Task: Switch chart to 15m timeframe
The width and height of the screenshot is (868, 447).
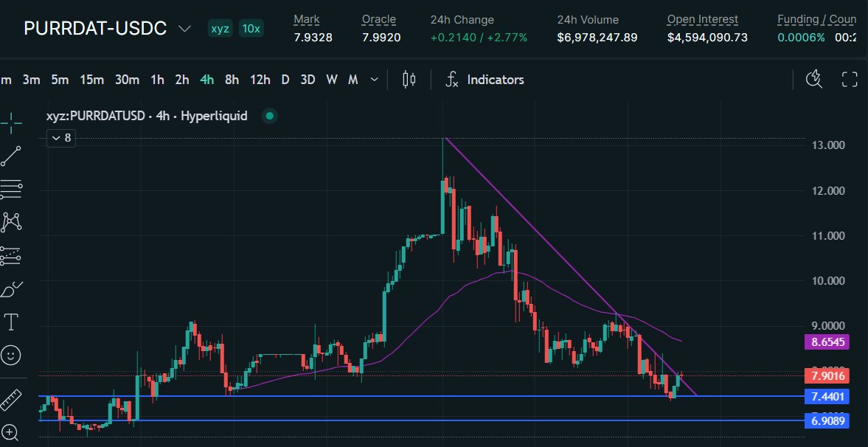Action: click(92, 80)
